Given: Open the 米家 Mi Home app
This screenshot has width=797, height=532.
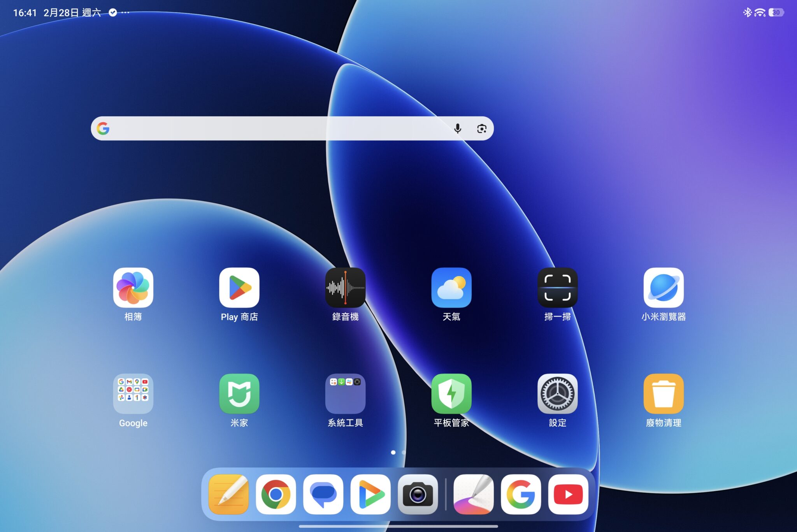Looking at the screenshot, I should coord(239,393).
